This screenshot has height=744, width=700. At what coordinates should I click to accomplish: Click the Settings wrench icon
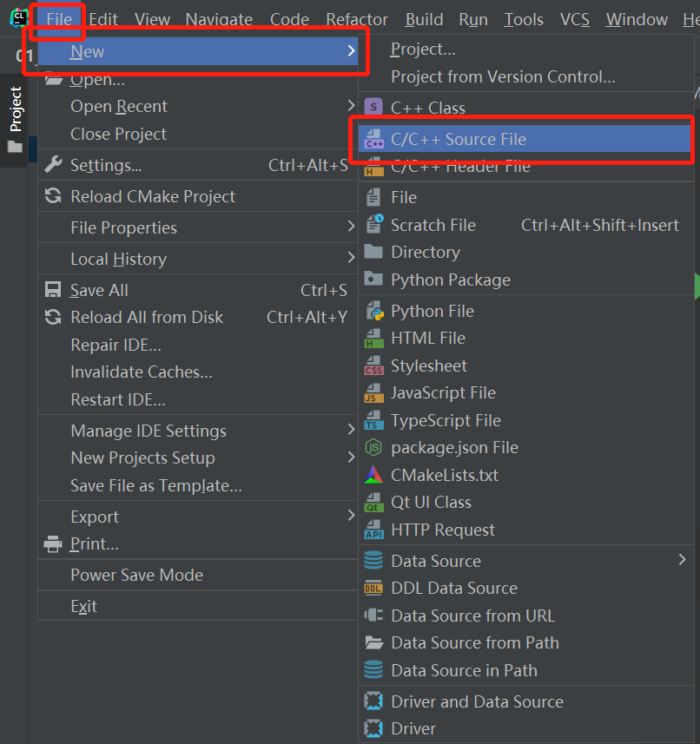tap(54, 165)
